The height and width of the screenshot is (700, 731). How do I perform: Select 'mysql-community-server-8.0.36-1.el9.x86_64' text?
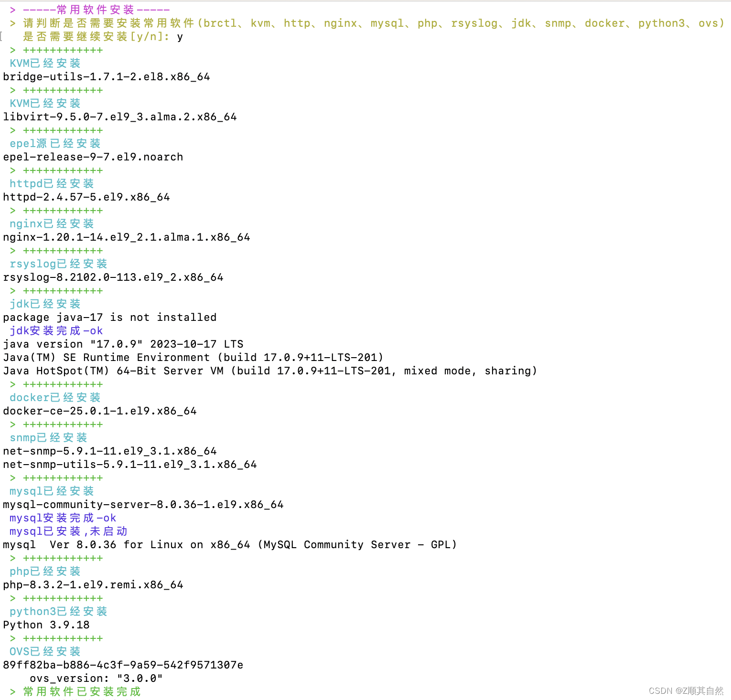pos(143,505)
